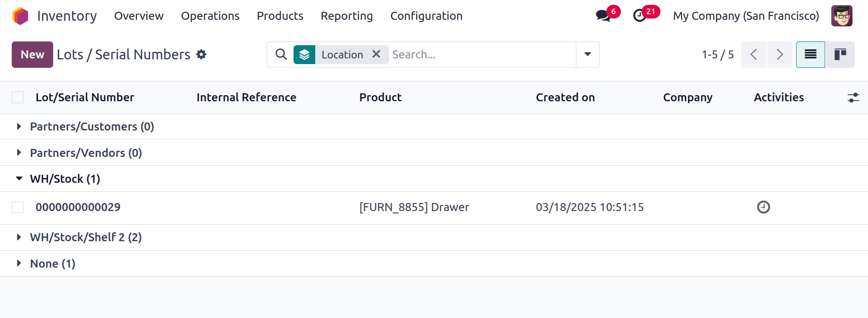Click the Inventory app logo
The image size is (868, 318).
[x=20, y=16]
